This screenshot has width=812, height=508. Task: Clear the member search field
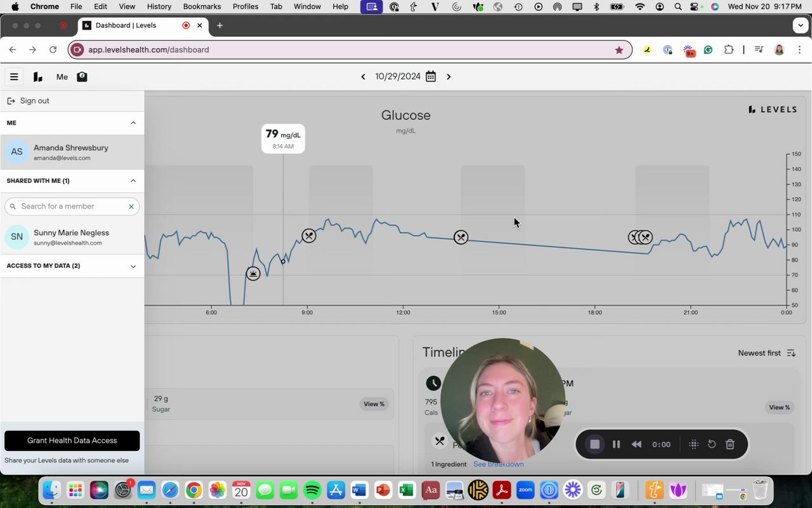131,206
